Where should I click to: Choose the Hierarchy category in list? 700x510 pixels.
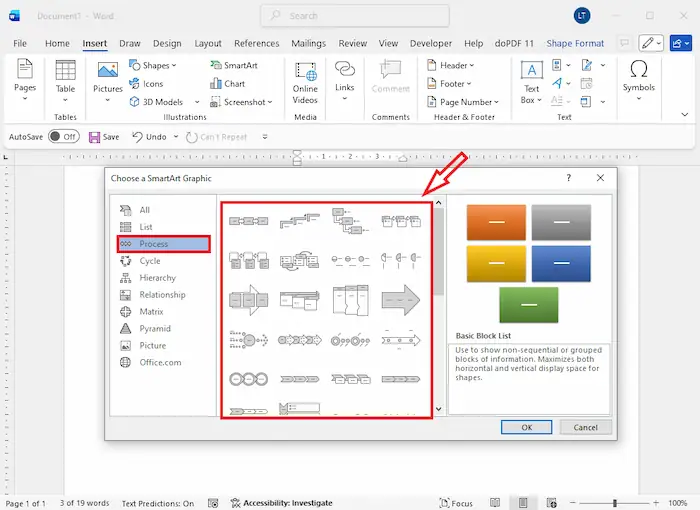[x=157, y=278]
